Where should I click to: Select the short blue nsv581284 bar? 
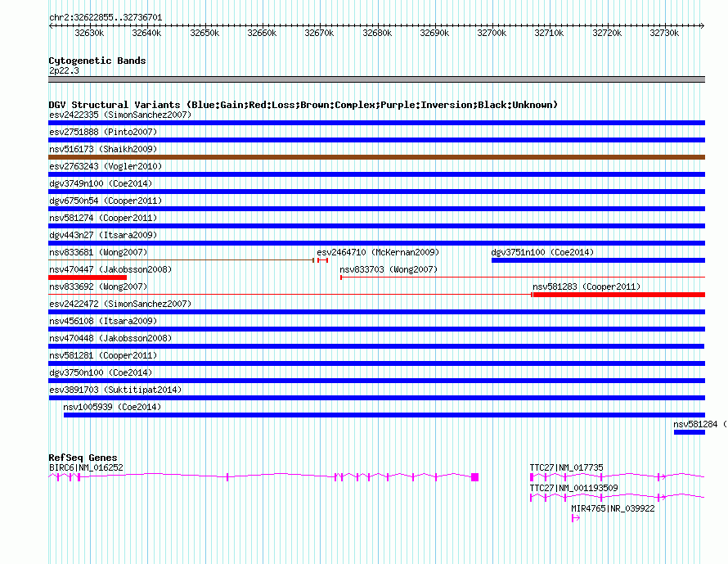click(690, 432)
